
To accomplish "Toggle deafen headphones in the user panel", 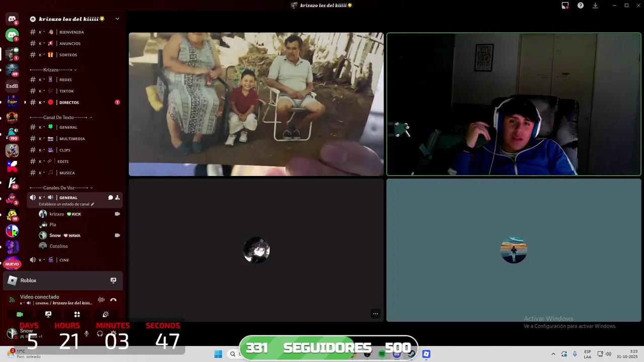I will pyautogui.click(x=100, y=333).
